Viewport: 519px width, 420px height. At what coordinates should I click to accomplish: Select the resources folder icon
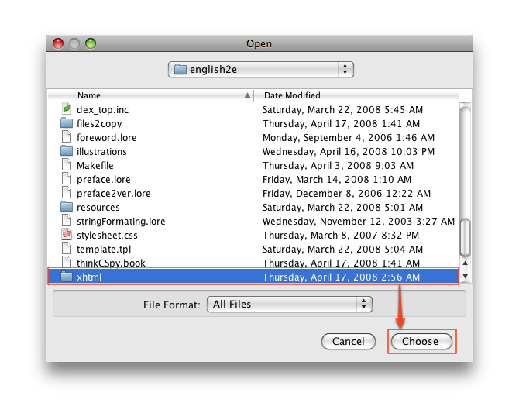[67, 207]
